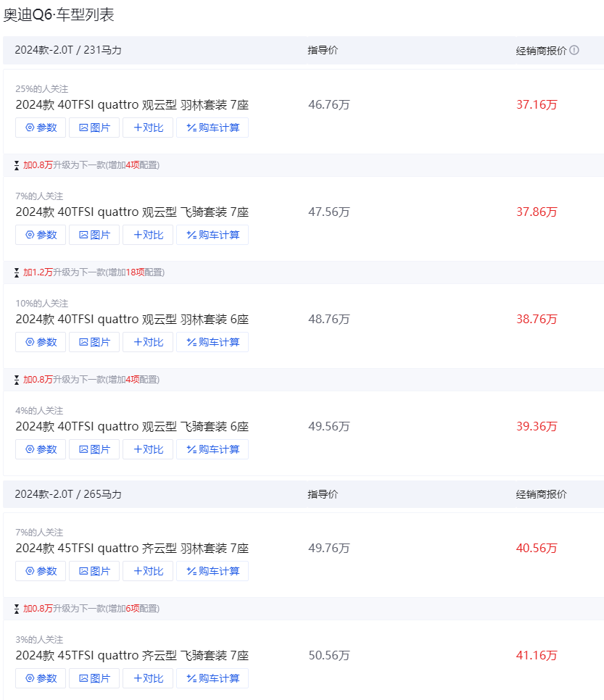Click the info icon beside 经销商报价 header
604x700 pixels.
(574, 50)
